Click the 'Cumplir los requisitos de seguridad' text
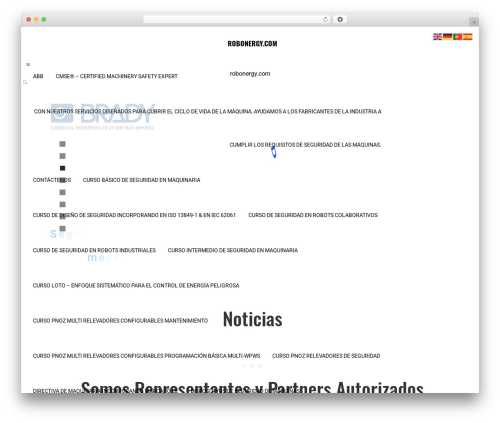 point(305,145)
